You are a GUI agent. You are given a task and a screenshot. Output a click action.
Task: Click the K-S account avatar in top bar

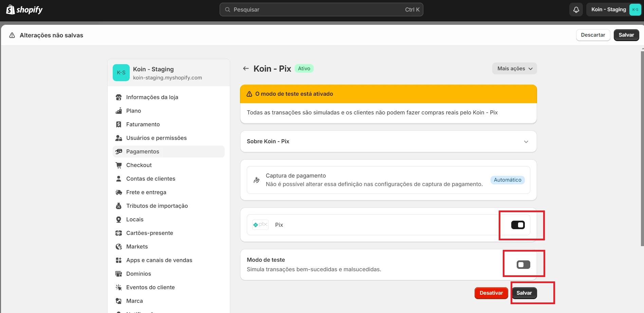click(635, 10)
